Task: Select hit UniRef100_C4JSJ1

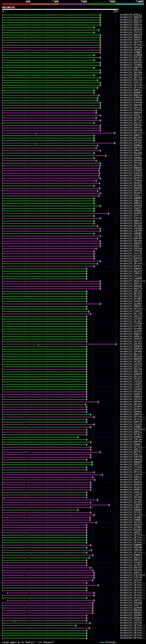Action: click(131, 276)
